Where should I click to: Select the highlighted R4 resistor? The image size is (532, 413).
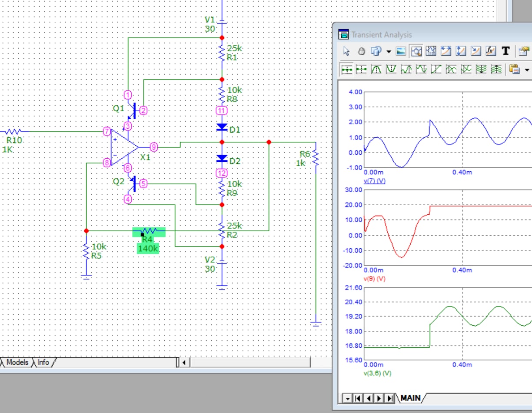(149, 232)
